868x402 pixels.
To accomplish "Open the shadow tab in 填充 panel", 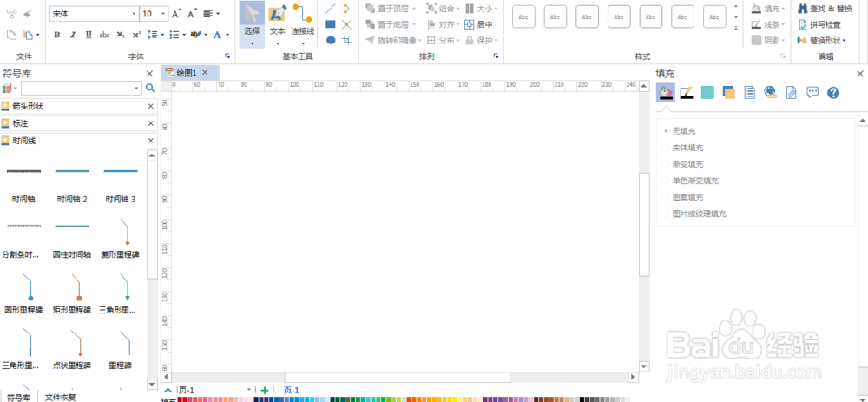I will pos(728,93).
